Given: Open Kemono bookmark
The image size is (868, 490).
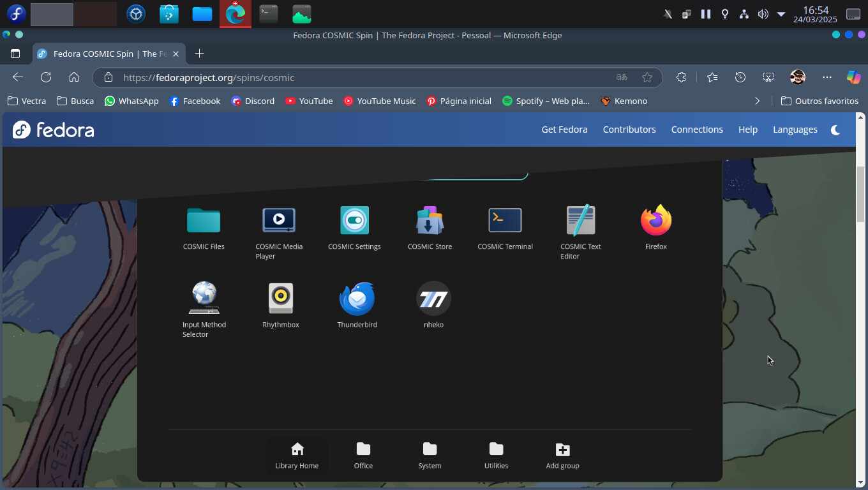Looking at the screenshot, I should (x=624, y=101).
